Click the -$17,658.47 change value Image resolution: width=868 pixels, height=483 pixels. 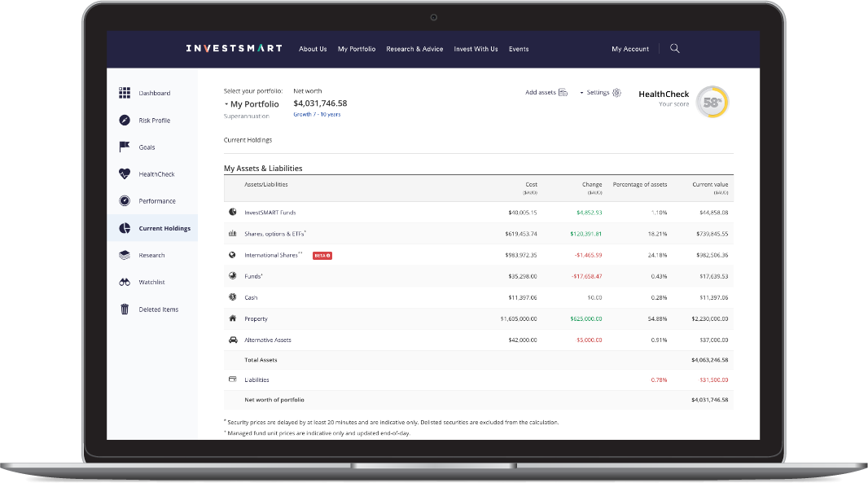click(x=587, y=276)
